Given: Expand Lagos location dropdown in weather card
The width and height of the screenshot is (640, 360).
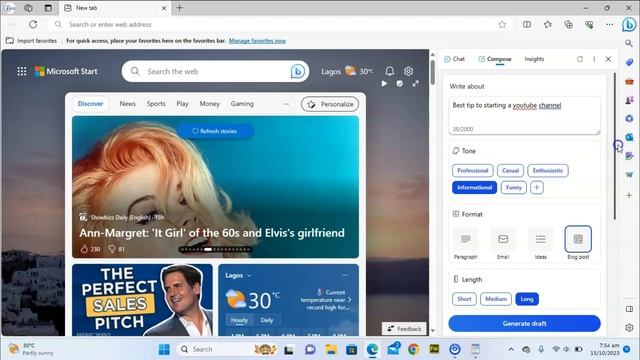Looking at the screenshot, I should [249, 276].
